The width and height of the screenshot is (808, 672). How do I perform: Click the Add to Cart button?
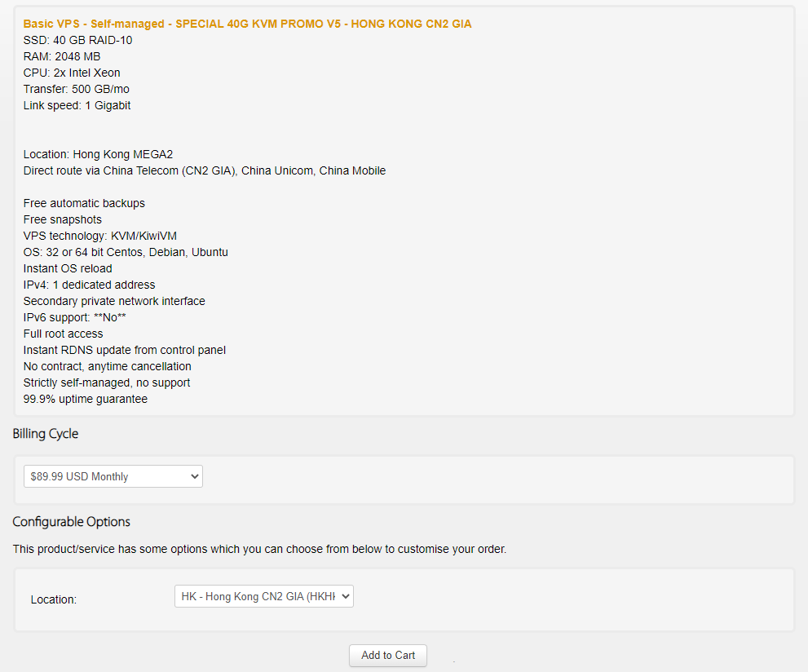[x=387, y=655]
